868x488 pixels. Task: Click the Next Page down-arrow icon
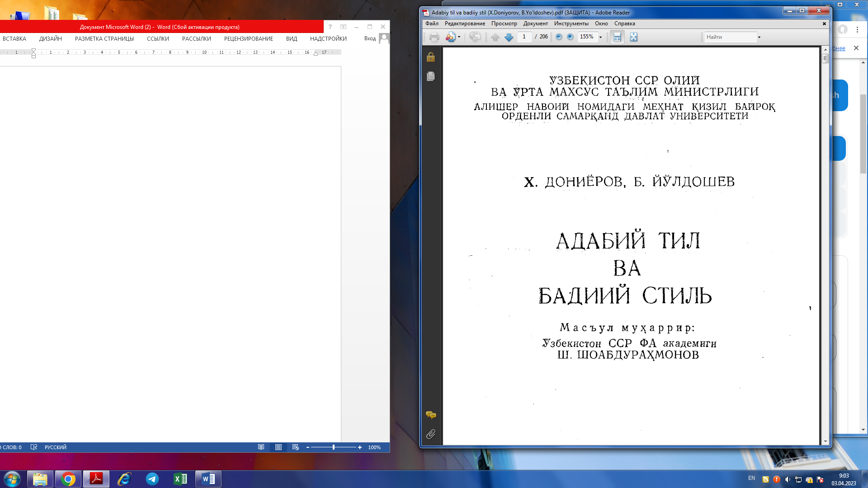[x=509, y=37]
